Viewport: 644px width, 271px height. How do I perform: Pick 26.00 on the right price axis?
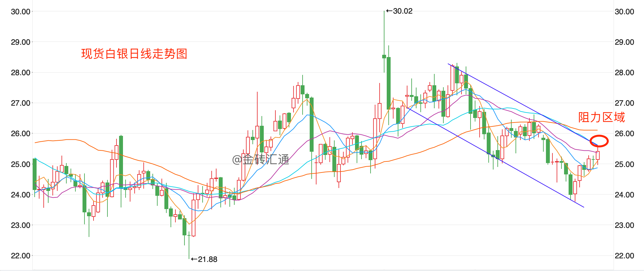(625, 134)
